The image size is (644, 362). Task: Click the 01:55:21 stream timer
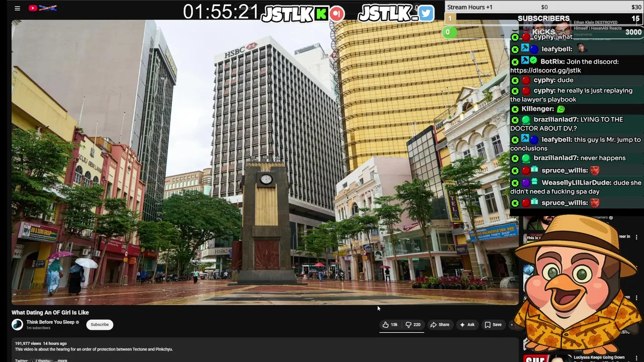click(x=221, y=12)
